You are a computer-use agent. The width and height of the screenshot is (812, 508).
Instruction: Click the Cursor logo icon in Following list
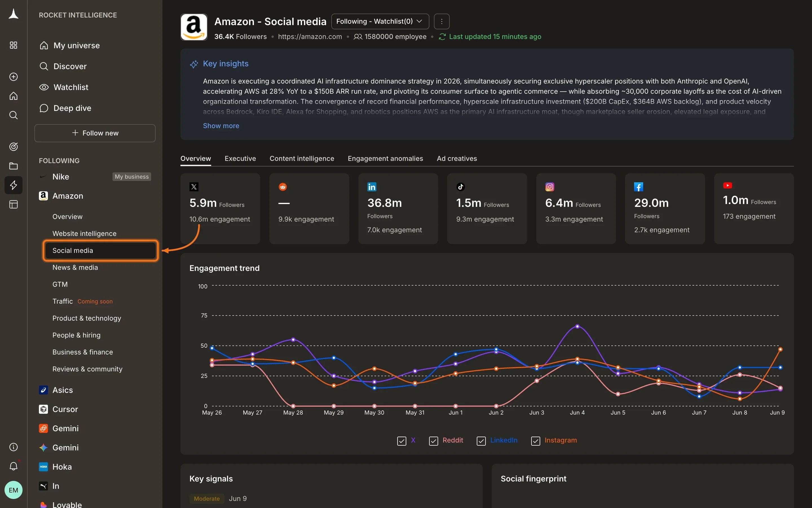point(43,409)
